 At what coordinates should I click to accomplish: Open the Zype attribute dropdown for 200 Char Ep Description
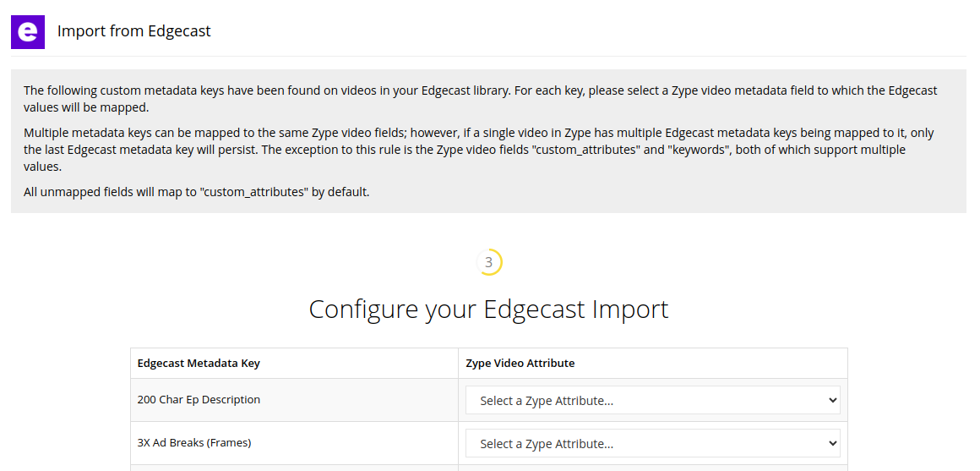652,400
